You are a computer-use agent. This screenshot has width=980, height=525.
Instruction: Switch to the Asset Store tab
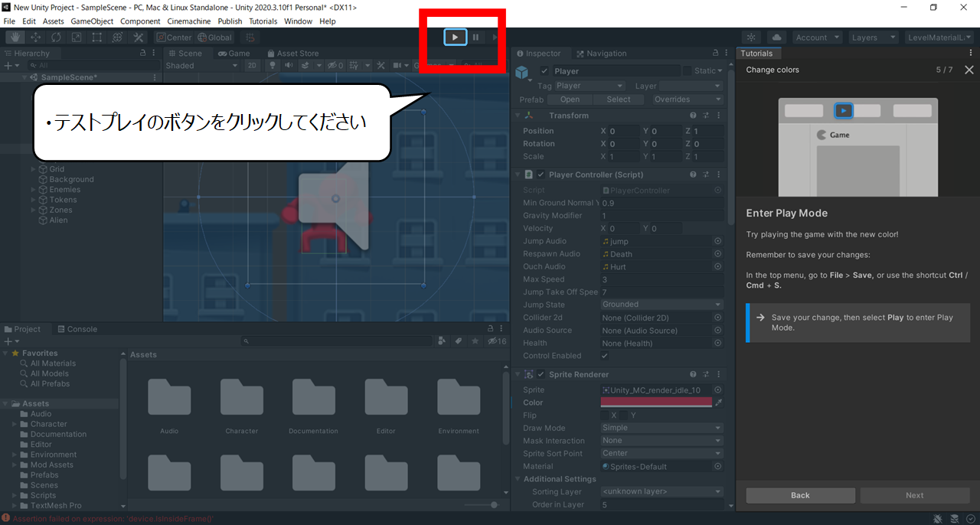[292, 54]
